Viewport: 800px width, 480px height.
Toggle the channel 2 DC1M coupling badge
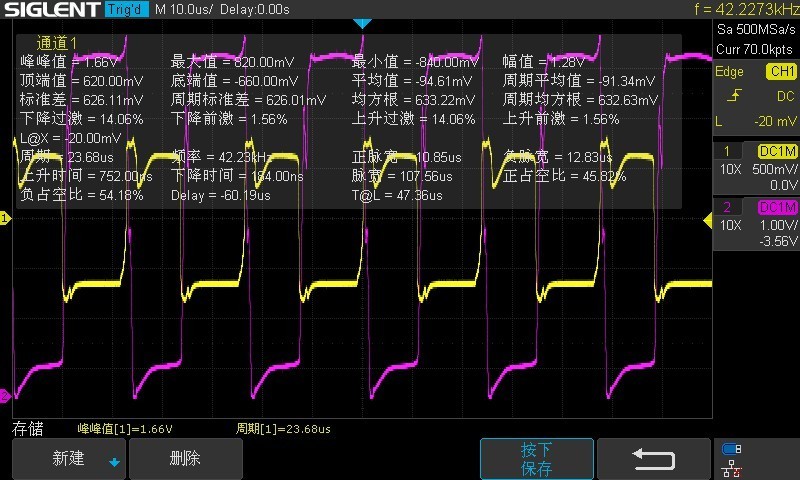[x=777, y=207]
